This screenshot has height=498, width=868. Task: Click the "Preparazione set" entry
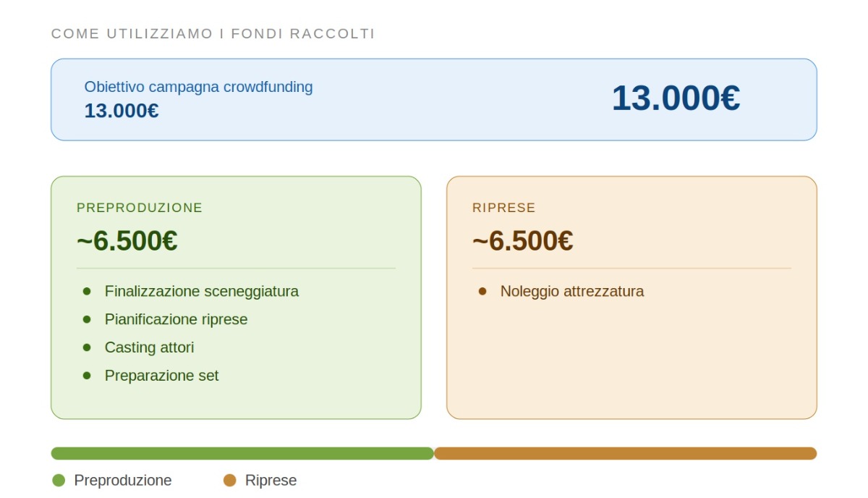click(161, 376)
